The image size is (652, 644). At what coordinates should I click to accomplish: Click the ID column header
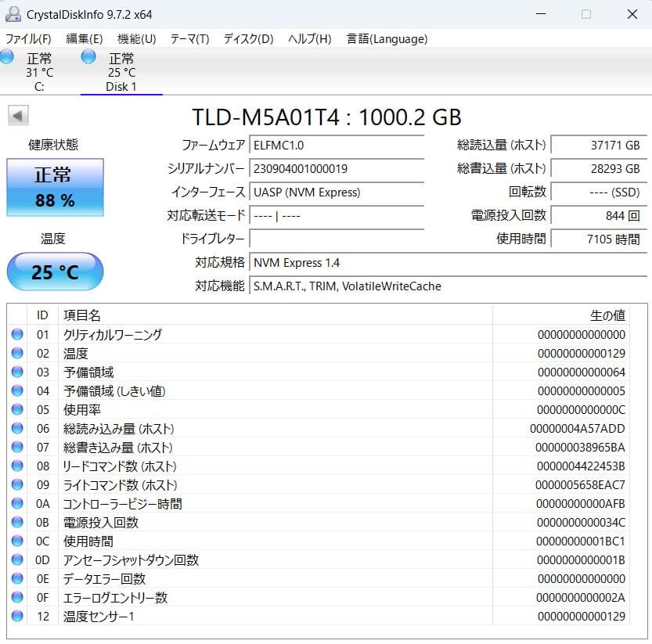point(42,315)
